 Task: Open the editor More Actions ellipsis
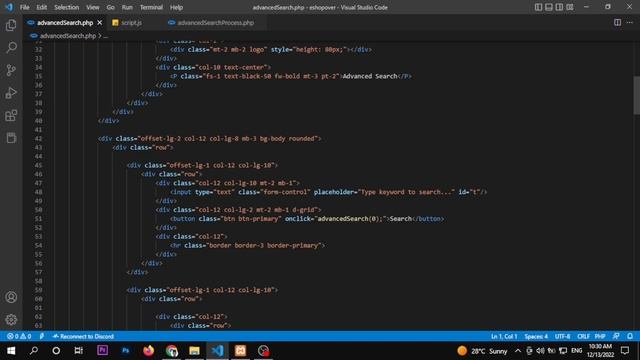click(x=630, y=22)
